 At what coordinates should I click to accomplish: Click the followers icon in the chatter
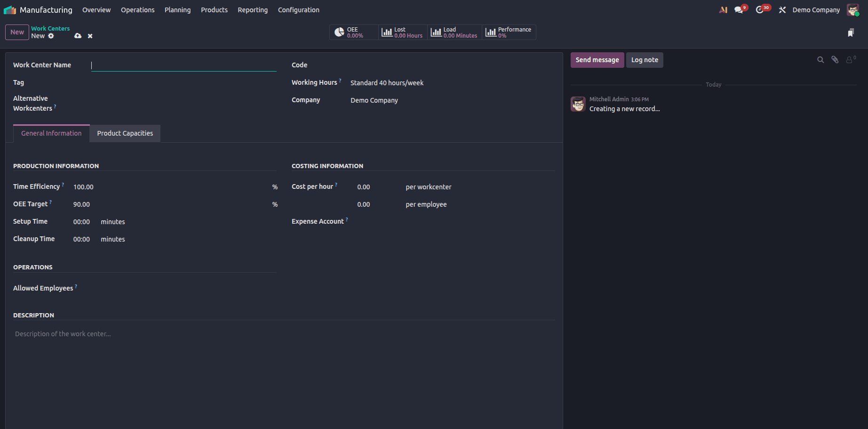[850, 60]
